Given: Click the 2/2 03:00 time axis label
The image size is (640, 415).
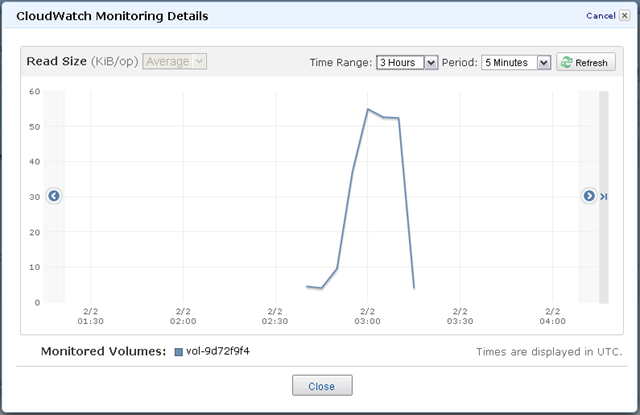Looking at the screenshot, I should [x=367, y=316].
